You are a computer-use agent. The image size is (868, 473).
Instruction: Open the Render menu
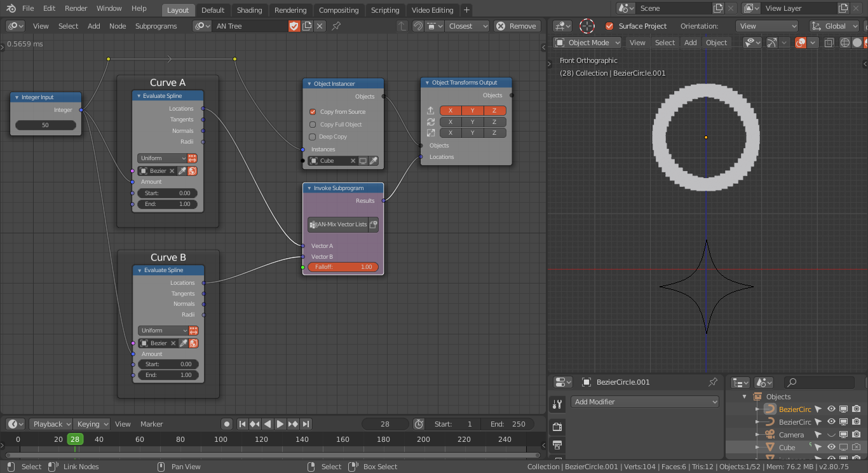[x=76, y=9]
